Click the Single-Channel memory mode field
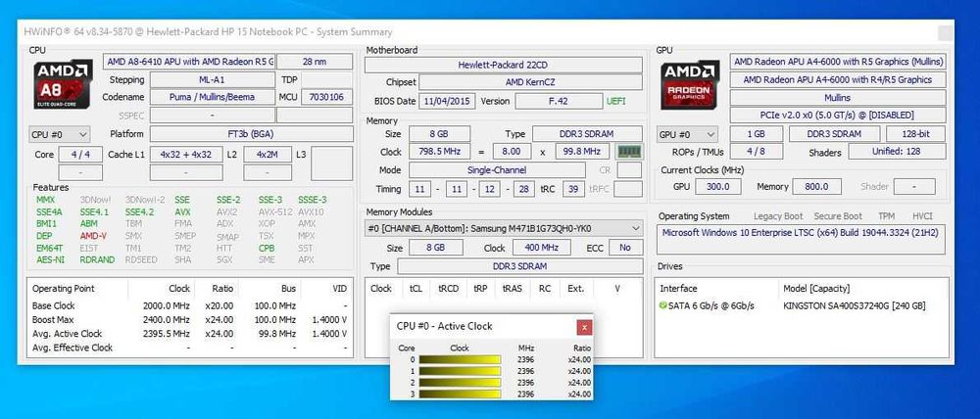980x419 pixels. pos(497,169)
